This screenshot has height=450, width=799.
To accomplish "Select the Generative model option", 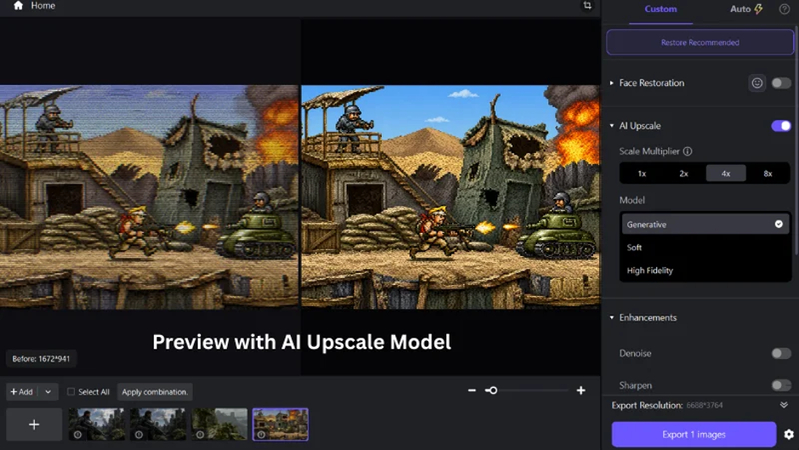I will pyautogui.click(x=705, y=224).
